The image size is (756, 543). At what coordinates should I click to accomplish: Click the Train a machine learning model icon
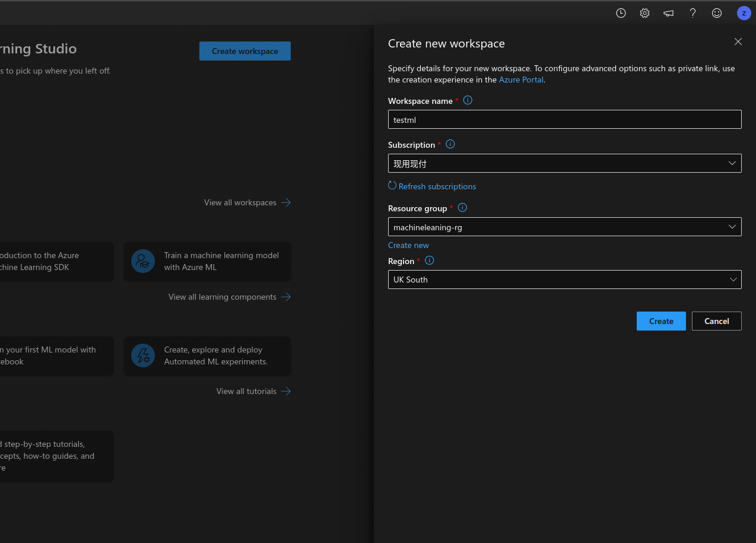(143, 261)
